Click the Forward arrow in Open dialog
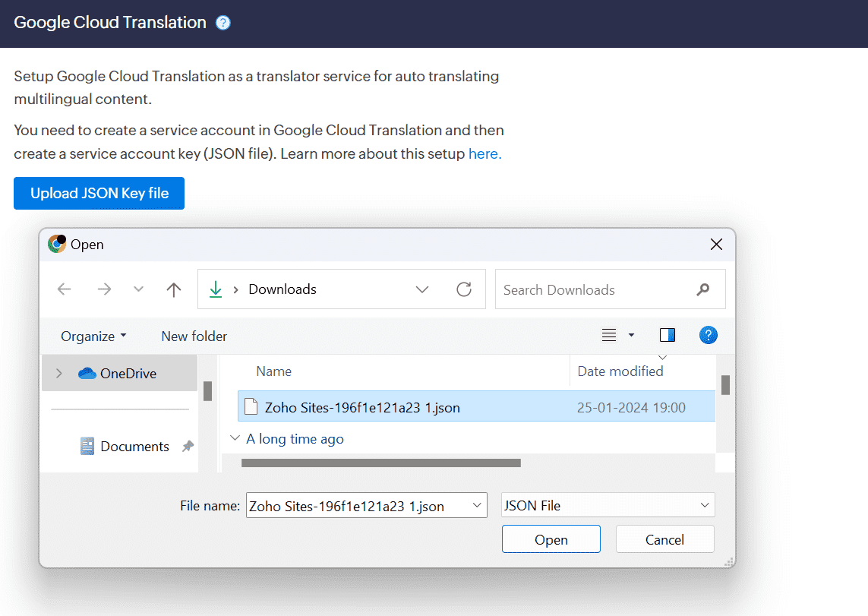The image size is (868, 616). [104, 289]
